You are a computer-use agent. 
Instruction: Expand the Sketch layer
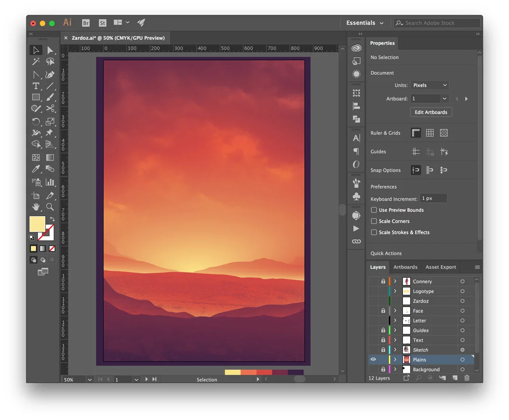[395, 350]
